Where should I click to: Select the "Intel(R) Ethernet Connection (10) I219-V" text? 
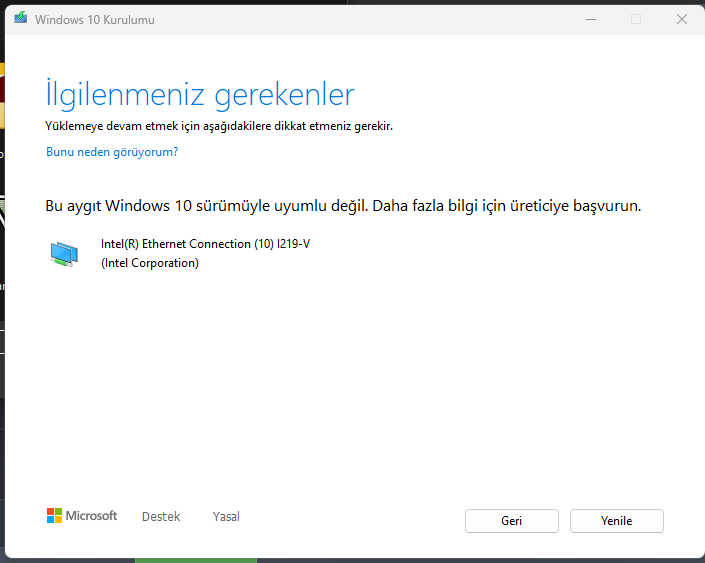205,244
